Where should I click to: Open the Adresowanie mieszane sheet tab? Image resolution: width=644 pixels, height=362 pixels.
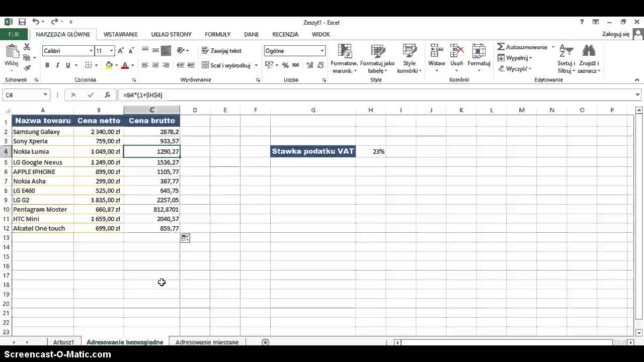(x=207, y=342)
